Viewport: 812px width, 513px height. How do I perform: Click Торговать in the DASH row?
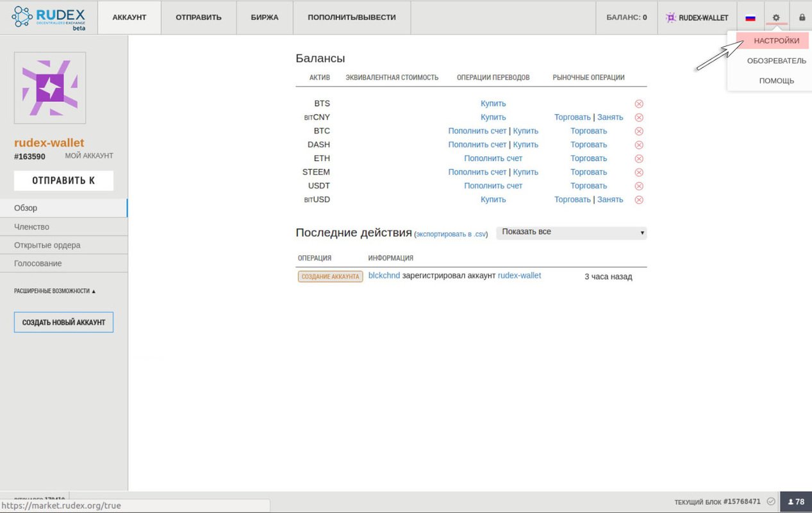589,145
